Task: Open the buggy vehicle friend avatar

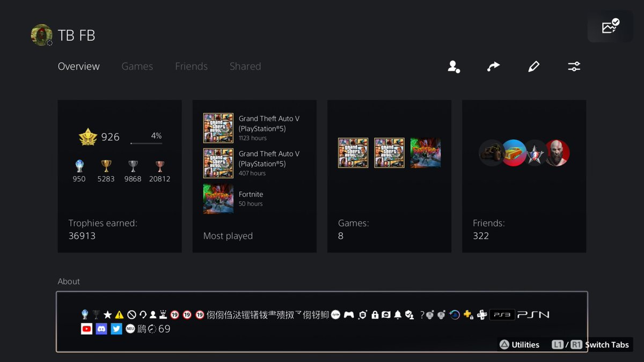Action: pos(490,153)
